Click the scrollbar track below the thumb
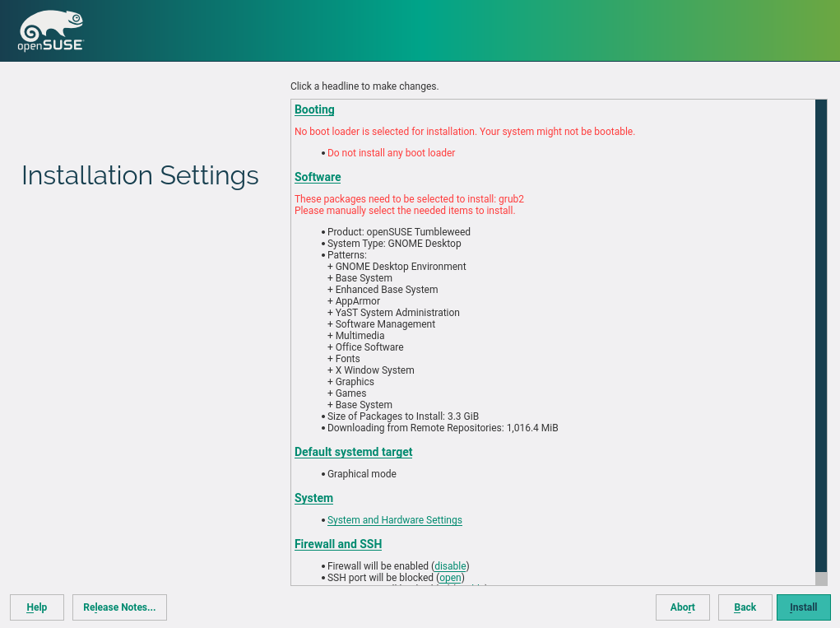 (x=820, y=578)
